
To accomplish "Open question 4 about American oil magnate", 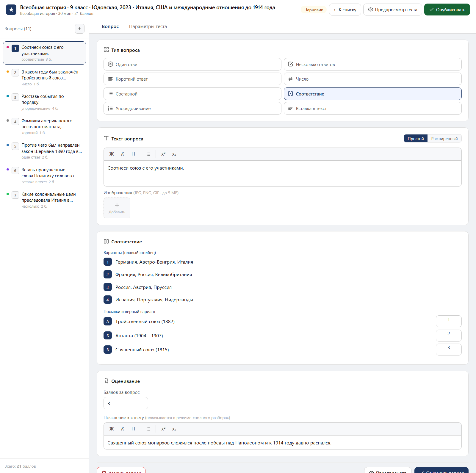I will pyautogui.click(x=44, y=126).
